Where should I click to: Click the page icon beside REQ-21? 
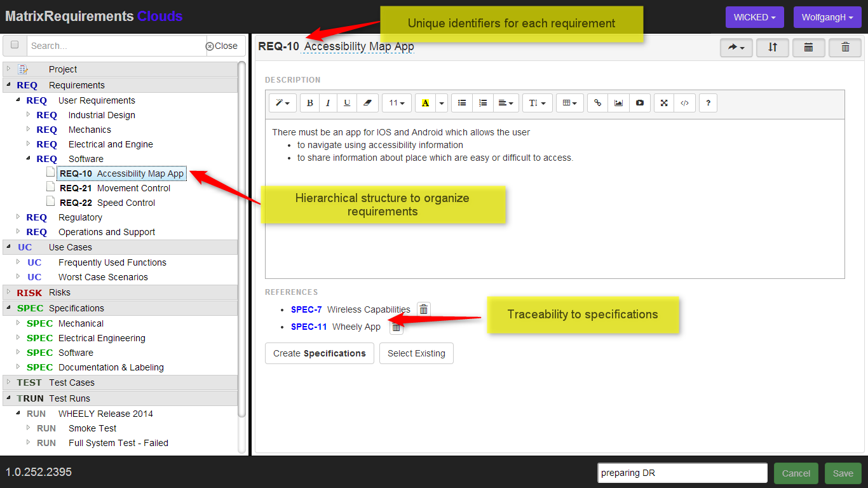[51, 187]
